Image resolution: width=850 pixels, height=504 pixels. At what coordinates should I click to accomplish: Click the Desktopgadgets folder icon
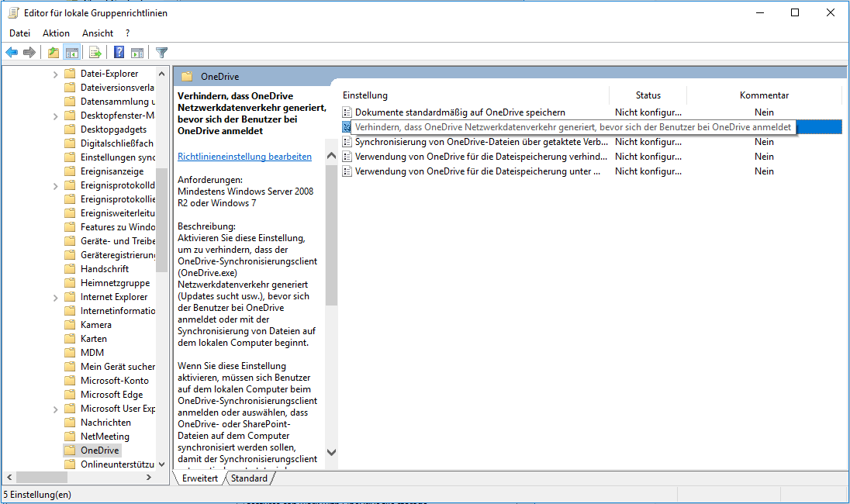69,129
